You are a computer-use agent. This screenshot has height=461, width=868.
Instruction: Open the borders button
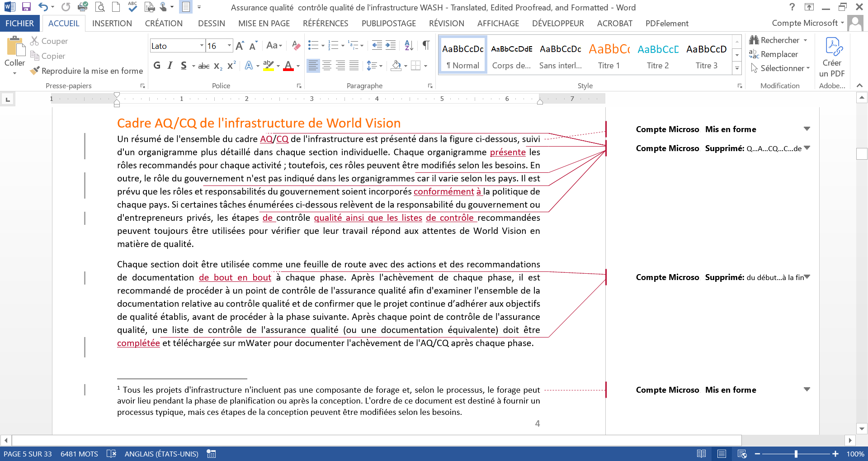[x=416, y=66]
